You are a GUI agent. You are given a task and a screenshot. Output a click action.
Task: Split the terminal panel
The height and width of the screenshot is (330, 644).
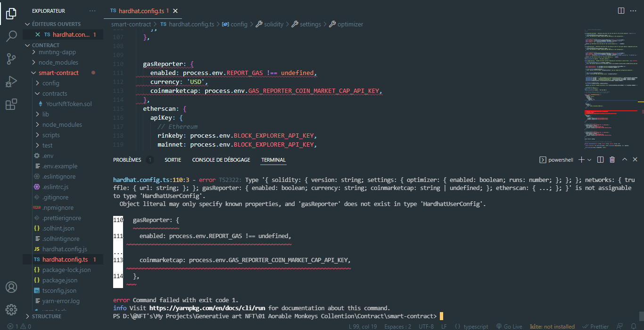[x=600, y=159]
